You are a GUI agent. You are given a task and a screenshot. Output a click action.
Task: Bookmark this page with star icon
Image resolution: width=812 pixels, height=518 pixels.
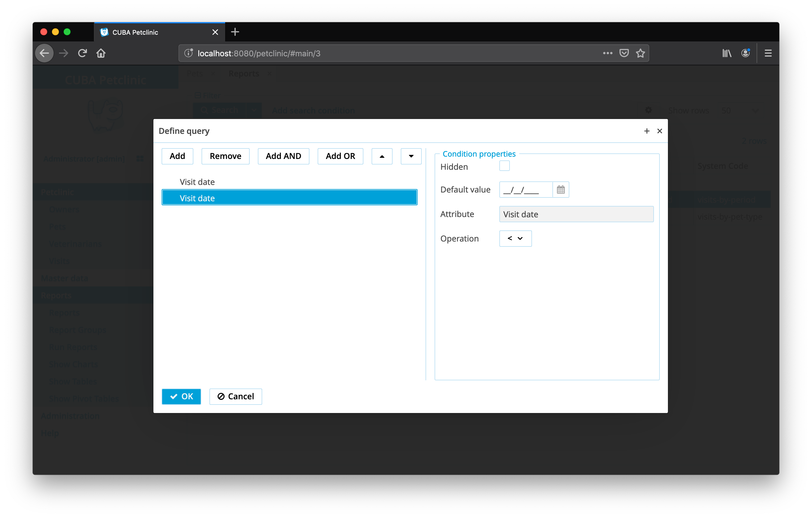640,53
